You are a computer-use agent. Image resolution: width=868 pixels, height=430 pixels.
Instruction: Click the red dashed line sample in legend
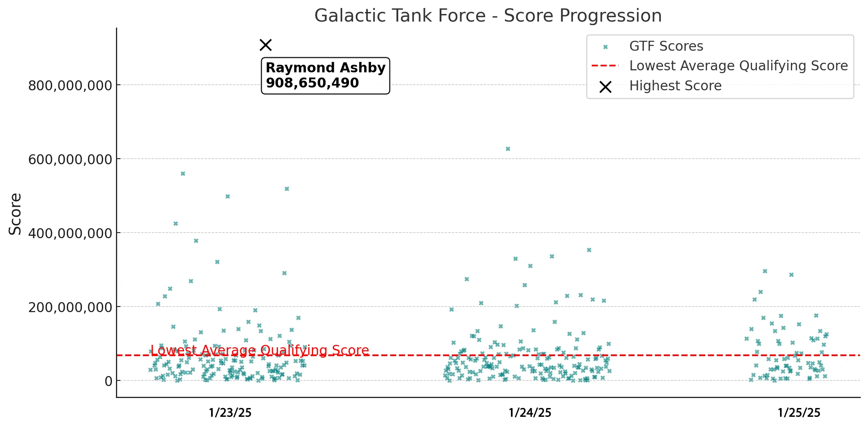pos(605,66)
